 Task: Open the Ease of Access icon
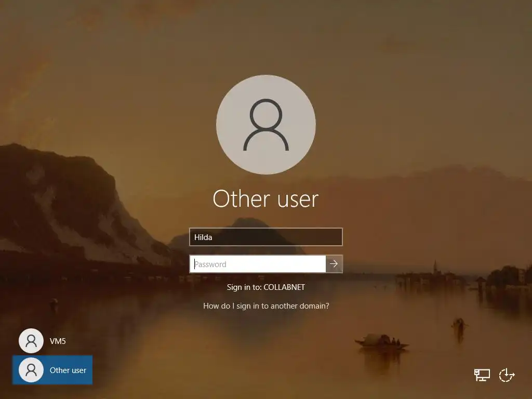pyautogui.click(x=507, y=375)
